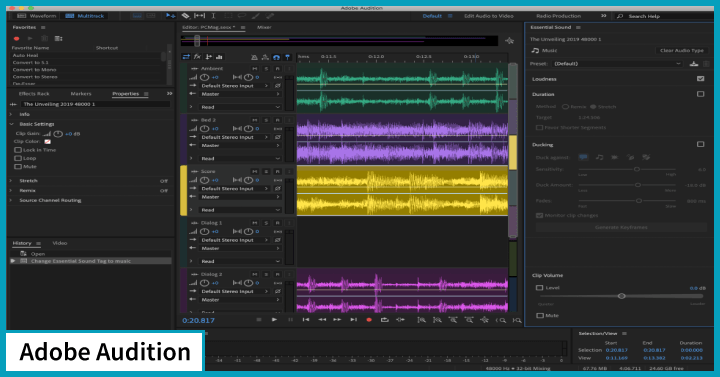Adjust the Clip Volume level slider
This screenshot has height=377, width=720.
pyautogui.click(x=621, y=296)
